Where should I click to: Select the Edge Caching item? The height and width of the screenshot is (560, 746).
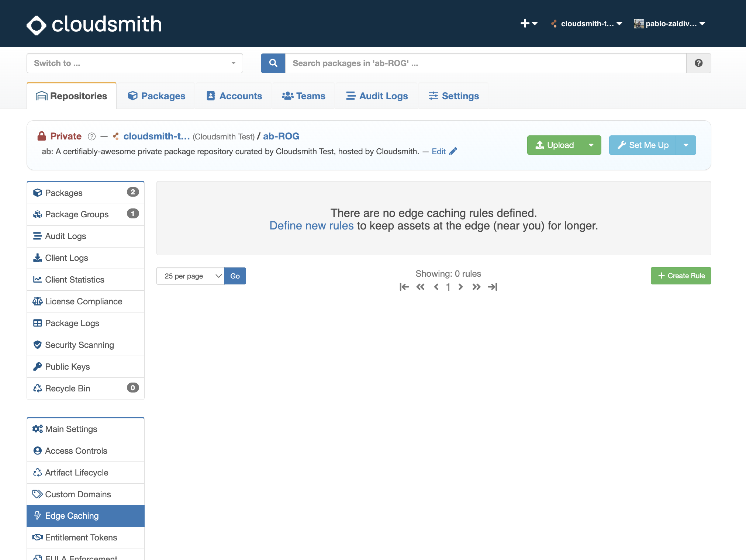coord(86,516)
